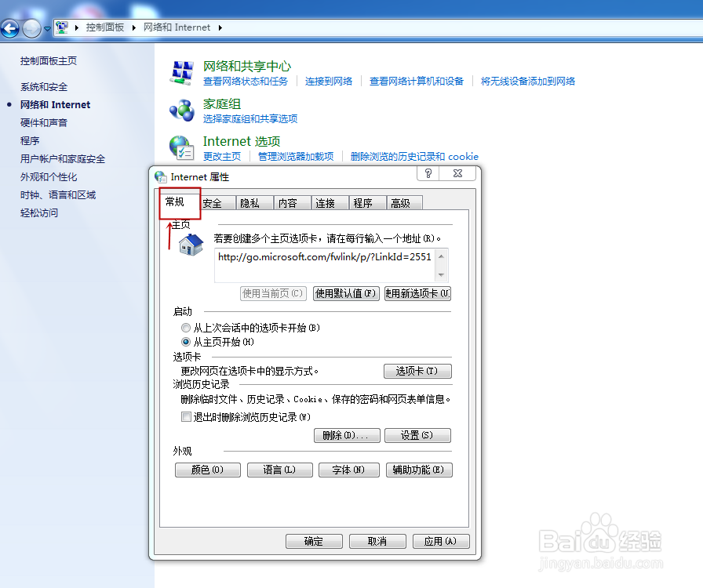
Task: Select the 从主页开始 radio button
Action: point(185,343)
